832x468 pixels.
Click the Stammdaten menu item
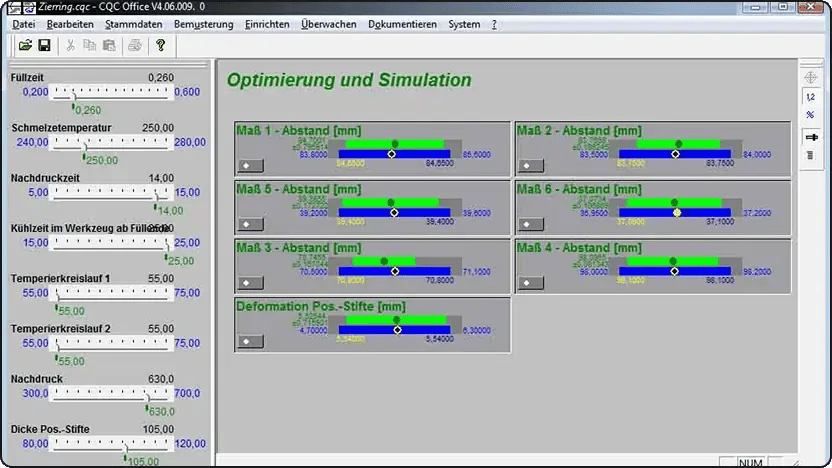click(x=134, y=24)
